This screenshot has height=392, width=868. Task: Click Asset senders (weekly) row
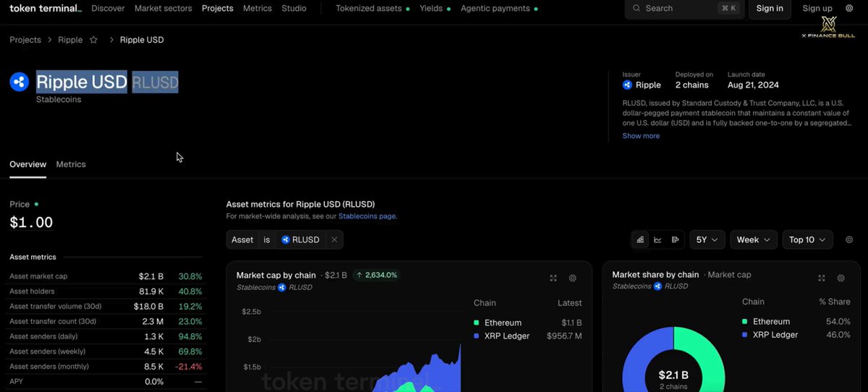coord(106,351)
